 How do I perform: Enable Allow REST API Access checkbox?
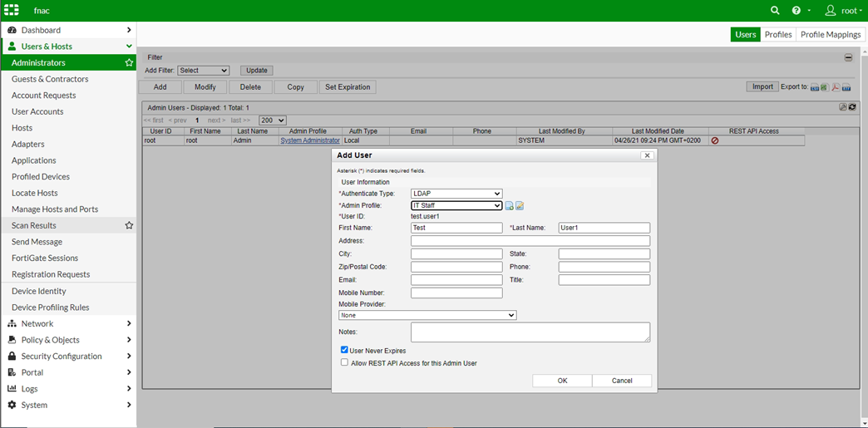(x=344, y=362)
